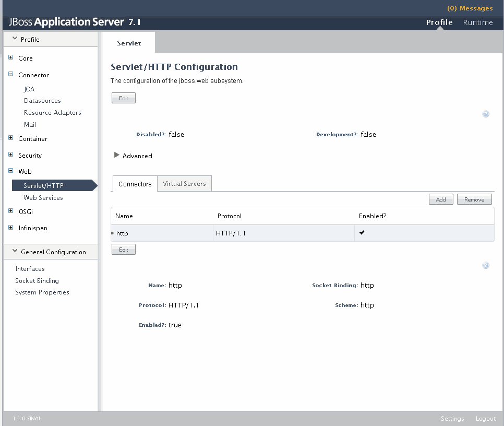Expand the Security tree node
This screenshot has width=504, height=426.
[10, 155]
